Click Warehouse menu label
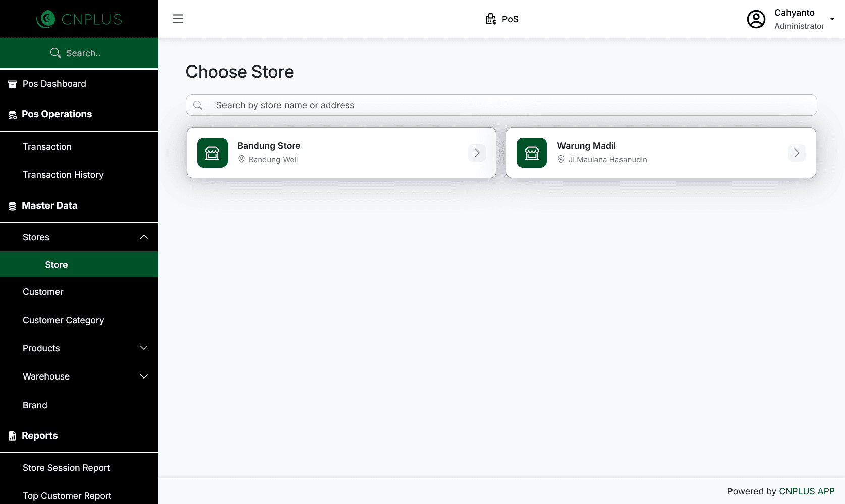845x504 pixels. pos(46,376)
